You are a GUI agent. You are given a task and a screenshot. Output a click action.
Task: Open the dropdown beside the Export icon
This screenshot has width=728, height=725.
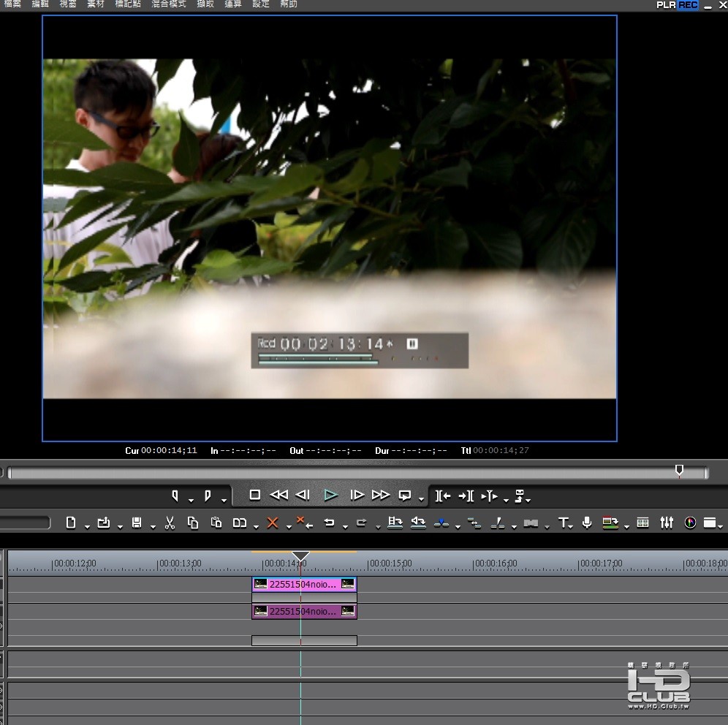click(626, 526)
